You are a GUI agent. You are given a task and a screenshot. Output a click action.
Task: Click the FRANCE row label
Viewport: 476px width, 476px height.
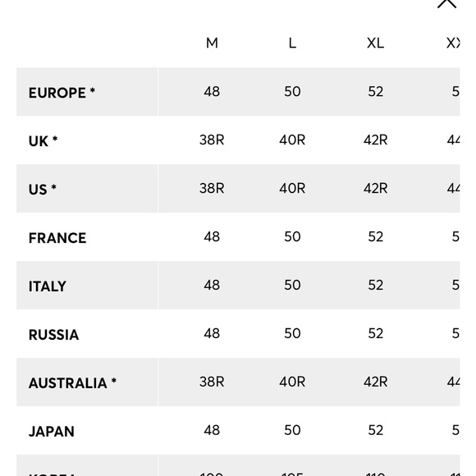click(x=57, y=238)
